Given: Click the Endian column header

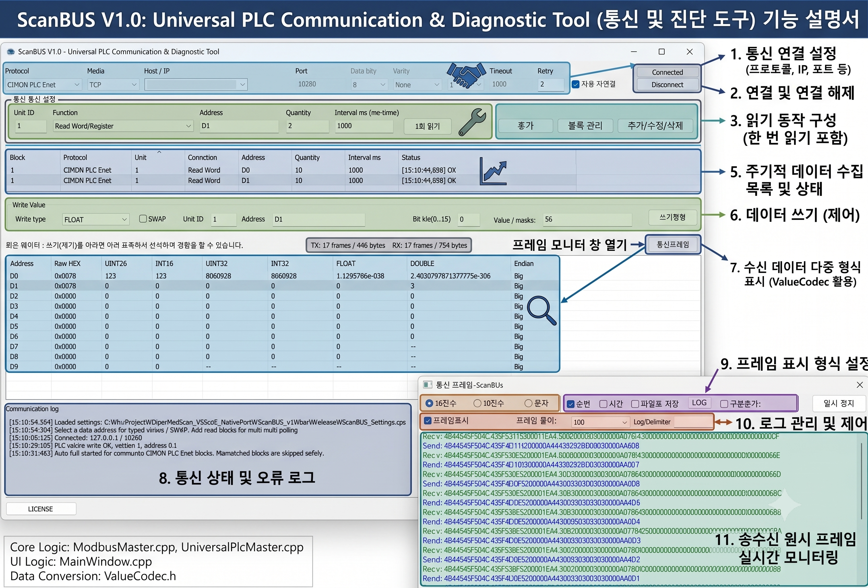Looking at the screenshot, I should click(x=535, y=263).
